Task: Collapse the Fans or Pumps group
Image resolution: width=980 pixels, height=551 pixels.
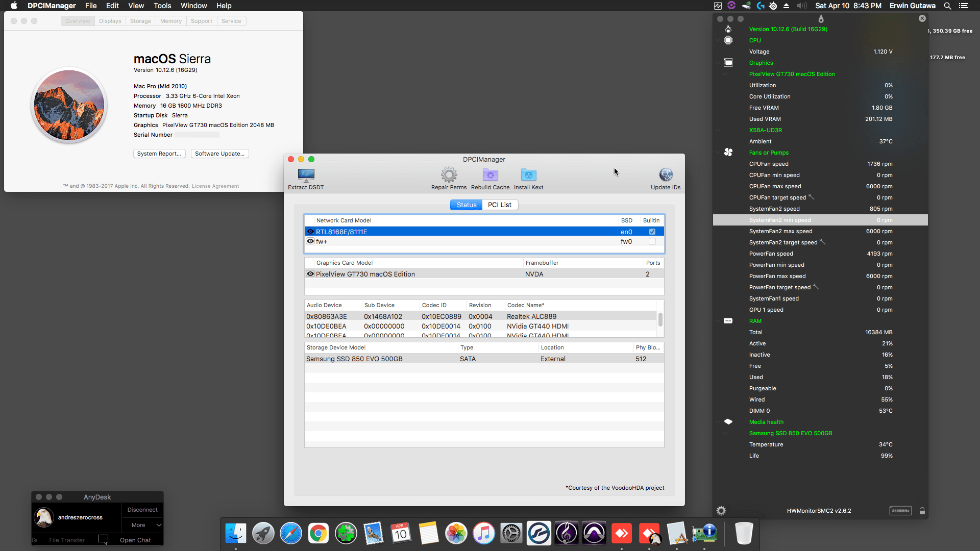Action: point(718,153)
